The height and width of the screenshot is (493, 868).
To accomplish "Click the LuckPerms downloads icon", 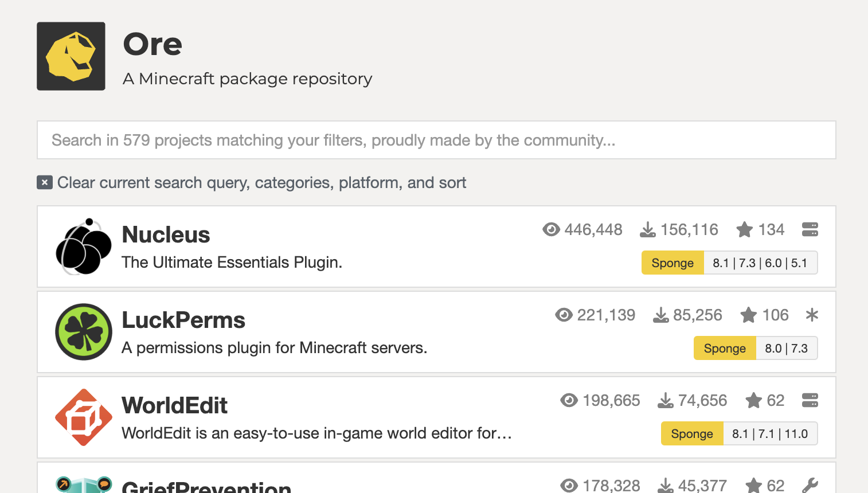I will coord(661,315).
